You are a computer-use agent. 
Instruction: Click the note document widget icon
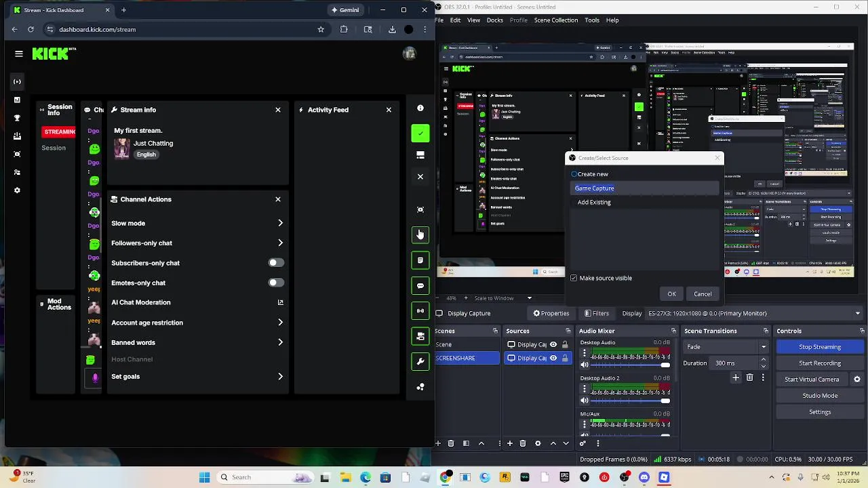click(x=420, y=260)
